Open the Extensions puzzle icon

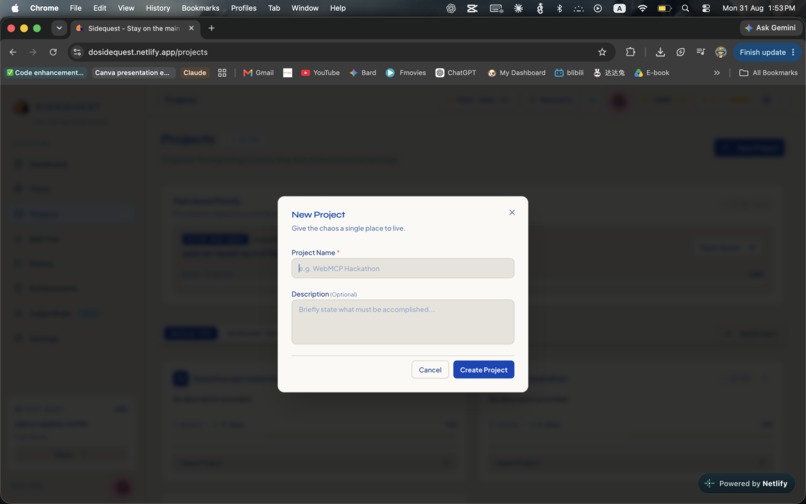tap(630, 52)
